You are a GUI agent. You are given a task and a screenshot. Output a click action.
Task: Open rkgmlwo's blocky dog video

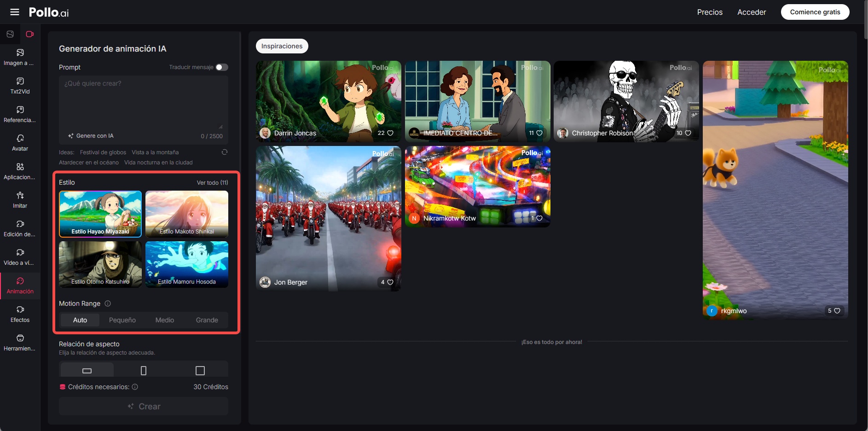[775, 190]
